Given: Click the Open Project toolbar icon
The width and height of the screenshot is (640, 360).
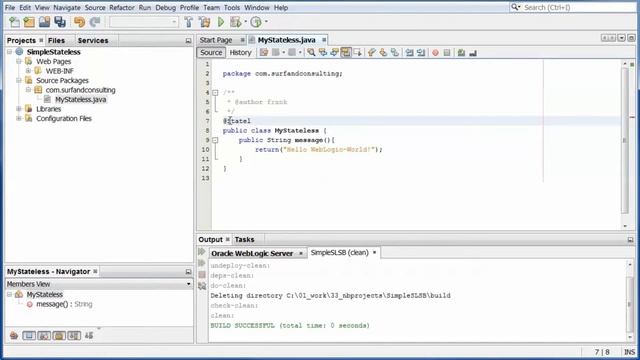Looking at the screenshot, I should pyautogui.click(x=44, y=22).
